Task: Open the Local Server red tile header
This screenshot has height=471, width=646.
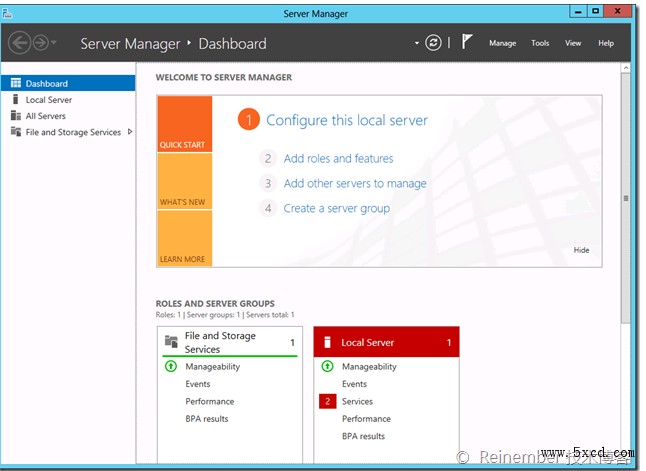Action: [x=386, y=342]
